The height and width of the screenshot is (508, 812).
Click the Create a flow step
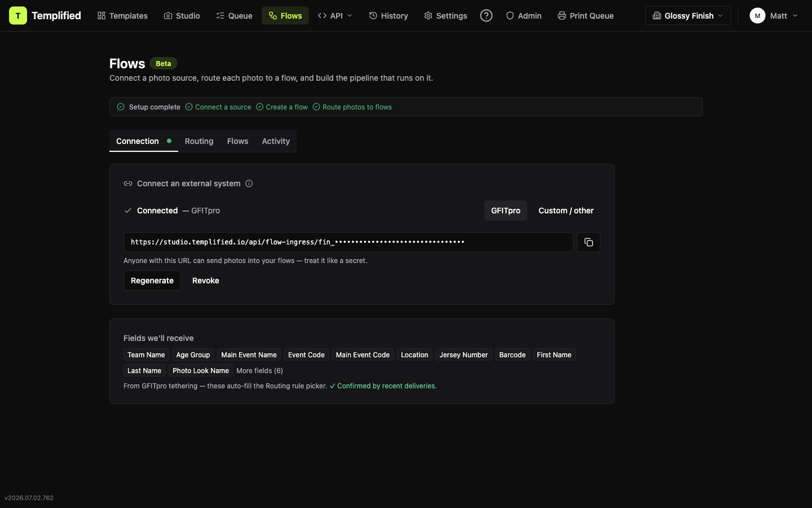[282, 107]
